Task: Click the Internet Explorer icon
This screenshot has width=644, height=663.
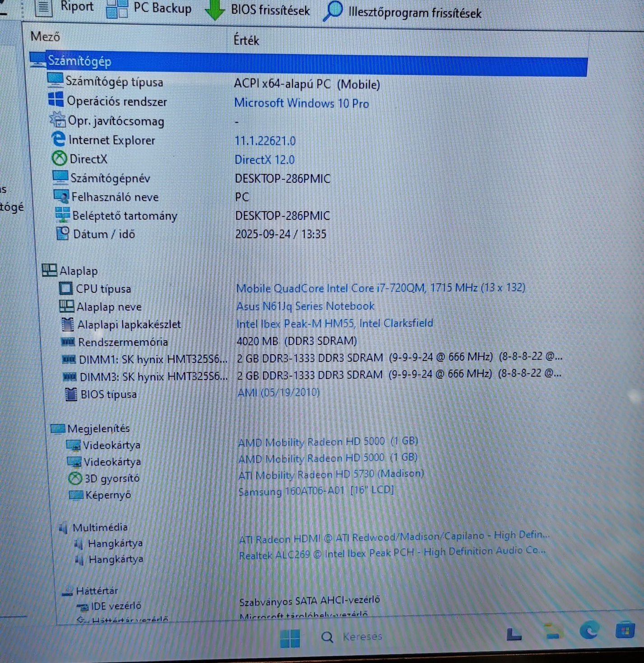Action: point(58,139)
